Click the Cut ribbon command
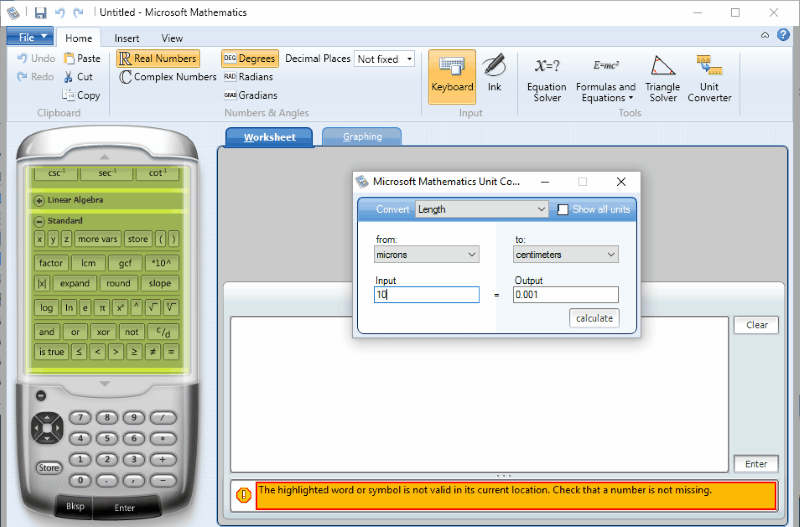 pos(78,77)
